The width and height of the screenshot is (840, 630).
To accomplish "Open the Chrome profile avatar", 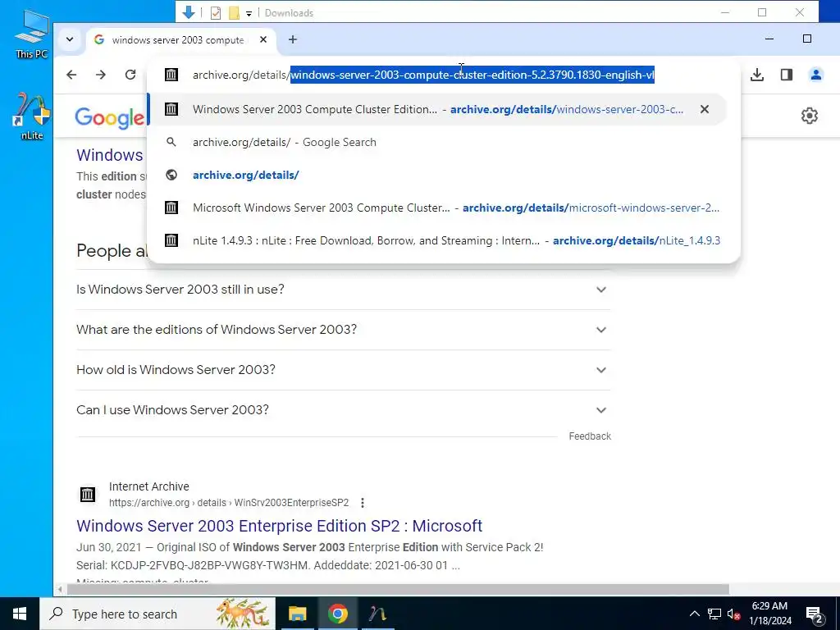I will (816, 75).
